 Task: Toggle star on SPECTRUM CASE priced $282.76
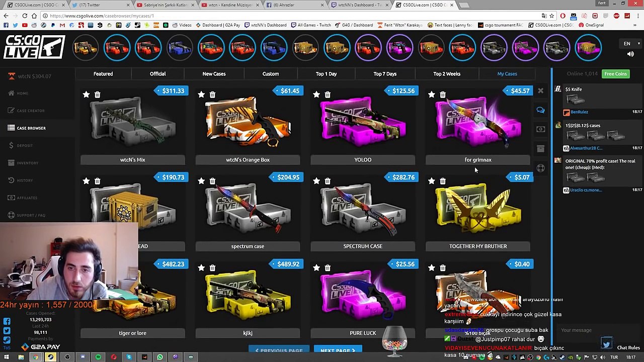tap(316, 181)
